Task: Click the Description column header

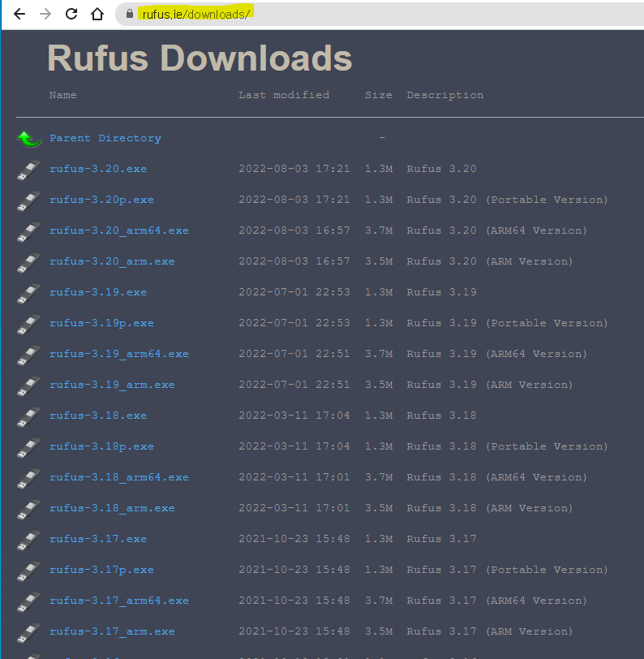Action: pyautogui.click(x=444, y=95)
